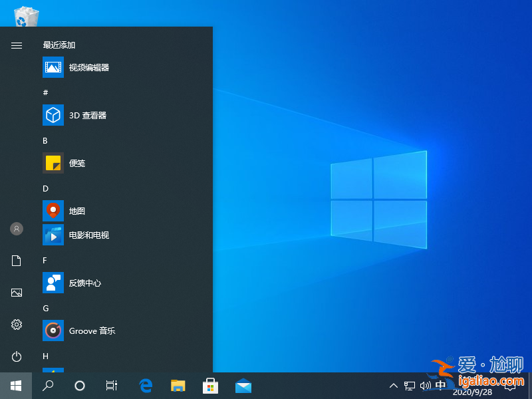Open the 地图 (Maps) app
This screenshot has height=399, width=532.
[73, 211]
